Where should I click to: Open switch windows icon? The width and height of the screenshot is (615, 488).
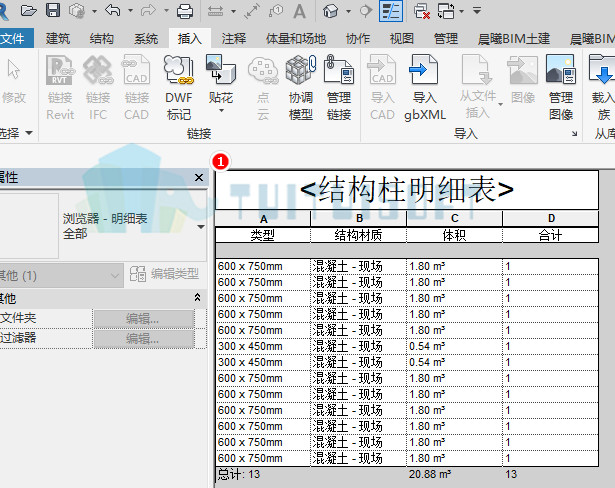pos(446,11)
